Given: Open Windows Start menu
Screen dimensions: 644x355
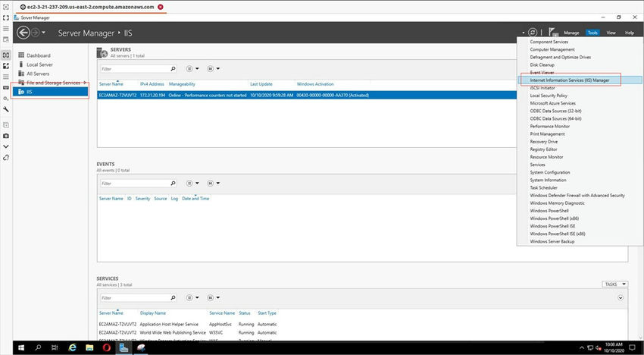Looking at the screenshot, I should click(21, 347).
